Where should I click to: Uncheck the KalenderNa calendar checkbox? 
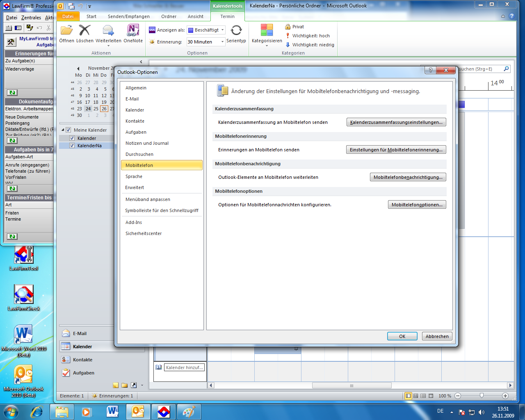72,146
